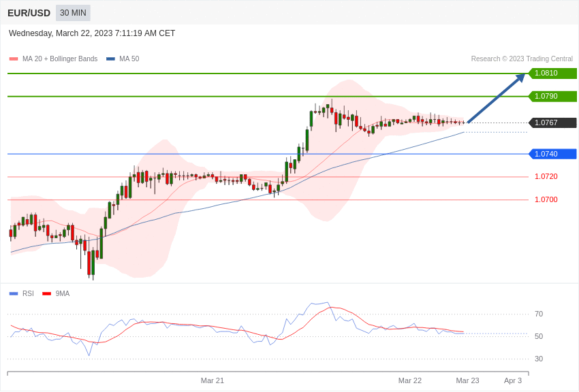Click the pink MA 20 + Bollinger Bands swatch

[x=14, y=59]
